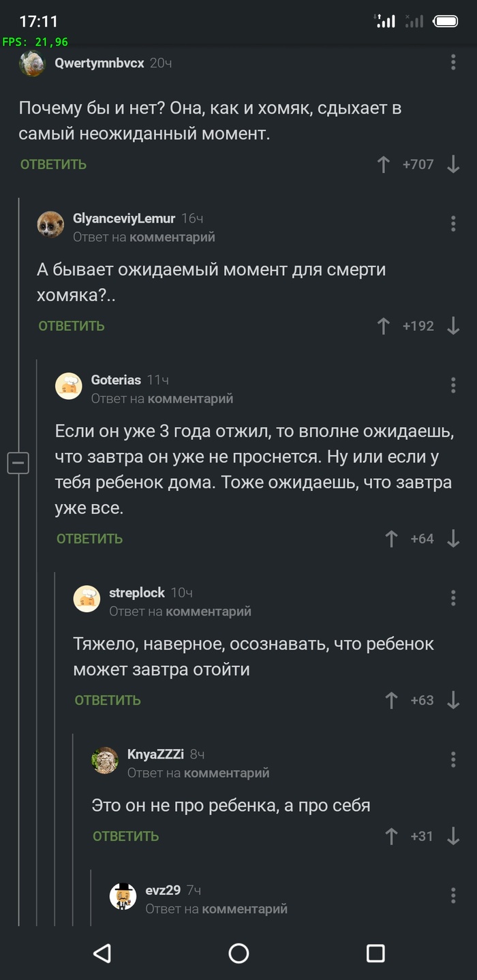Screen dimensions: 477x980
Task: Tap KnyaZZZi's avatar picture
Action: tap(105, 760)
